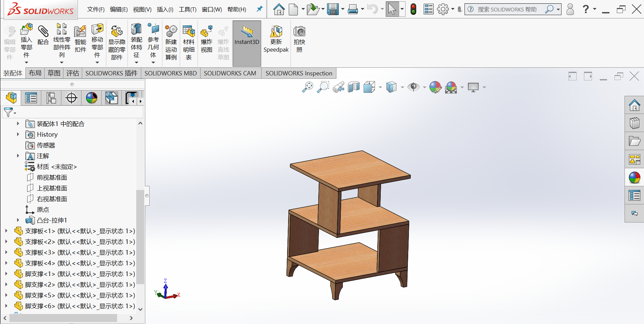Click Apply Scene icon in view toolbar

451,87
